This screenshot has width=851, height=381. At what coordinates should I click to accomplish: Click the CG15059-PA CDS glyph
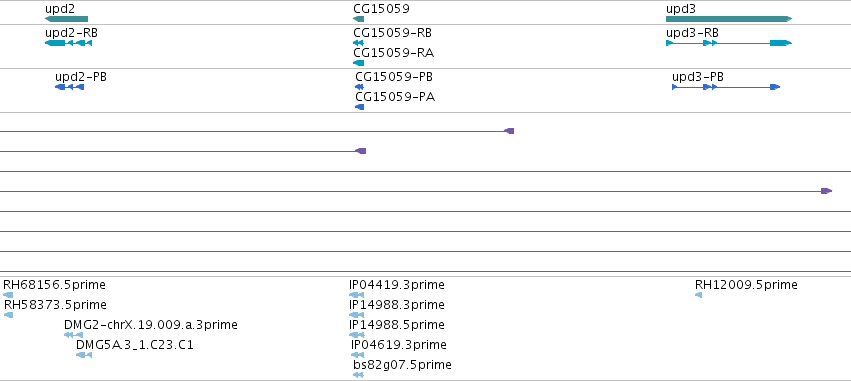[359, 107]
